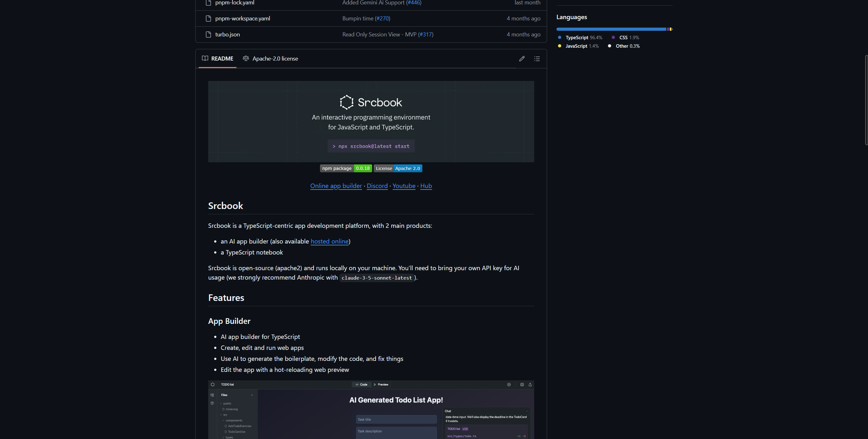868x439 pixels.
Task: Click the Srcbook hexagon logo
Action: pyautogui.click(x=346, y=102)
